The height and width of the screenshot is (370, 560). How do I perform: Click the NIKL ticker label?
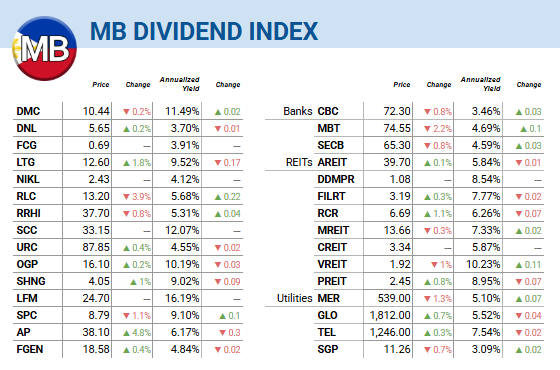point(28,179)
